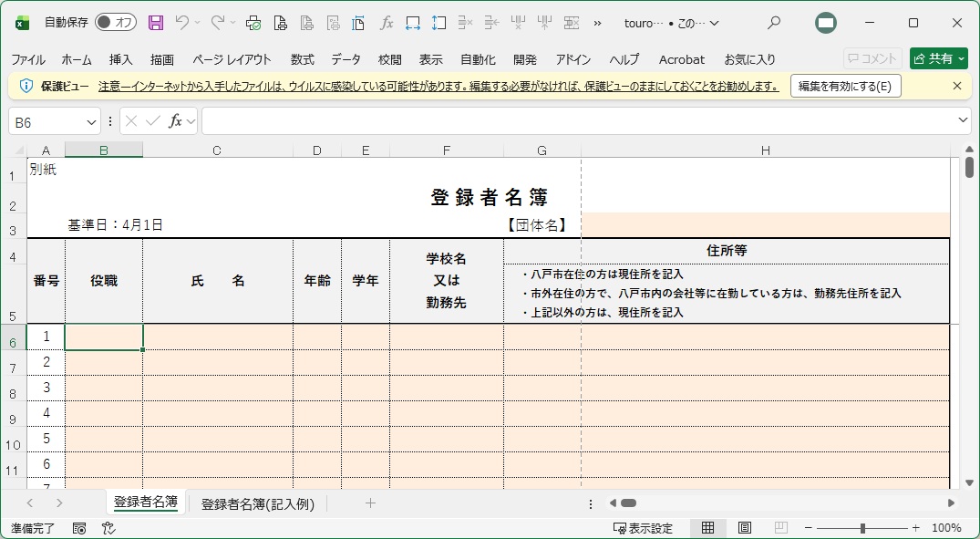Click the Save icon in the title bar
Viewport: 980px width, 539px height.
point(156,23)
